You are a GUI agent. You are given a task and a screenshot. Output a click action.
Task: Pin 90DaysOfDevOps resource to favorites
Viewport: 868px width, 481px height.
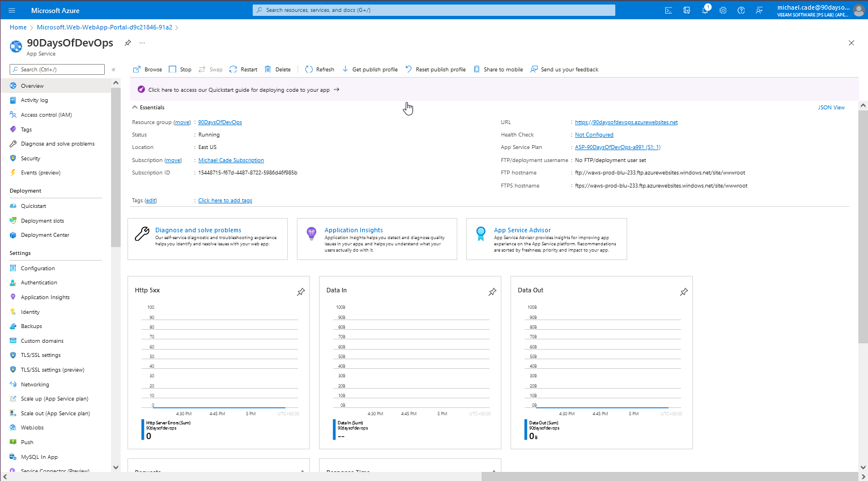pos(128,43)
